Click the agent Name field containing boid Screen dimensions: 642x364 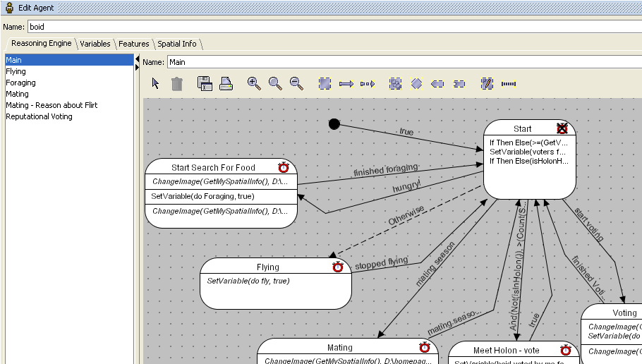pyautogui.click(x=332, y=27)
